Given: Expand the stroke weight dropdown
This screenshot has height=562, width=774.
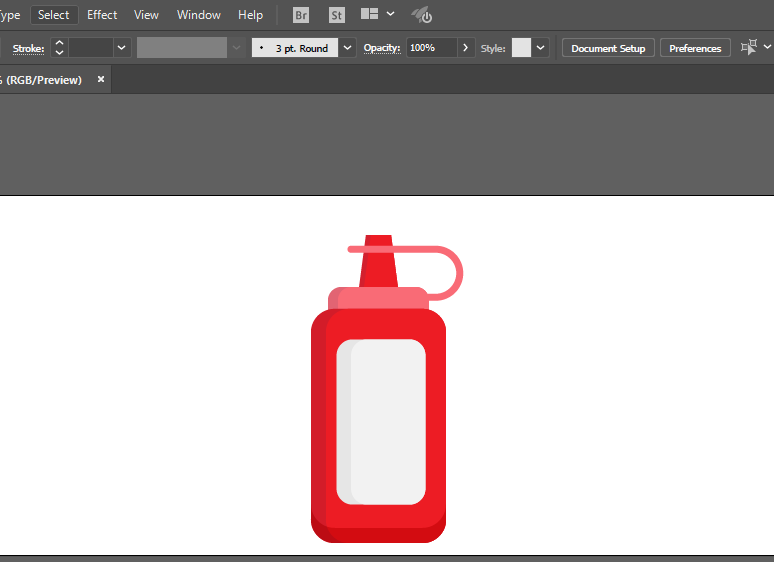Looking at the screenshot, I should (x=122, y=47).
